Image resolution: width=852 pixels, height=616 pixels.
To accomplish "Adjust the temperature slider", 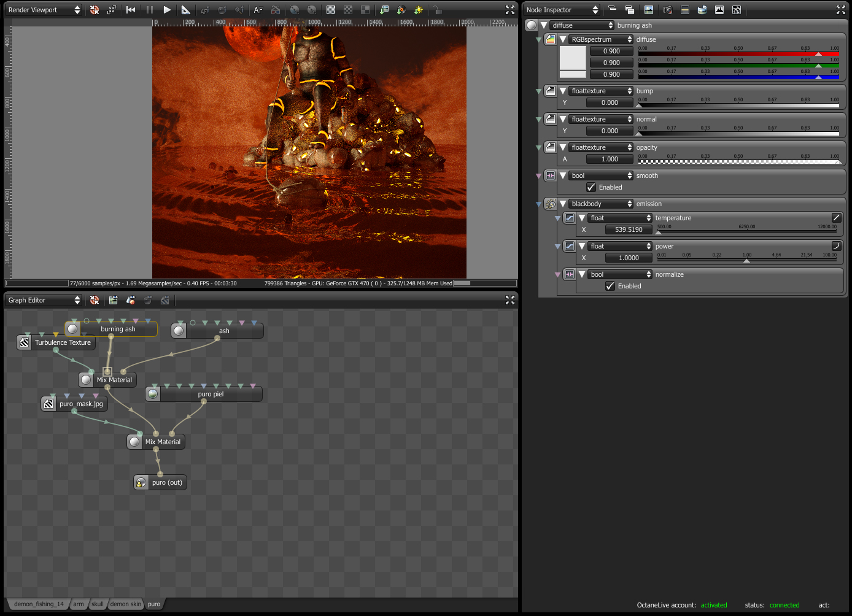I will point(747,232).
